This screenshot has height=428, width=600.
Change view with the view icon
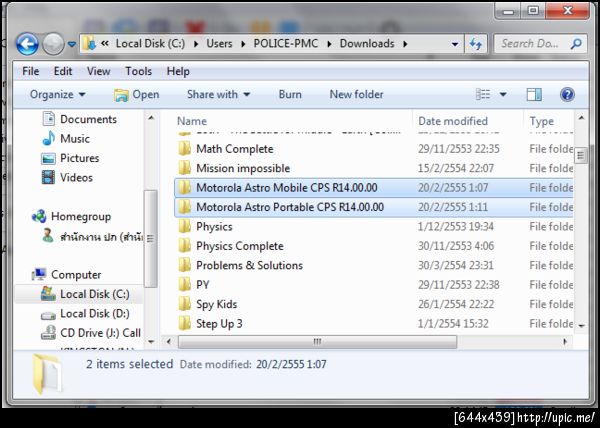[483, 94]
